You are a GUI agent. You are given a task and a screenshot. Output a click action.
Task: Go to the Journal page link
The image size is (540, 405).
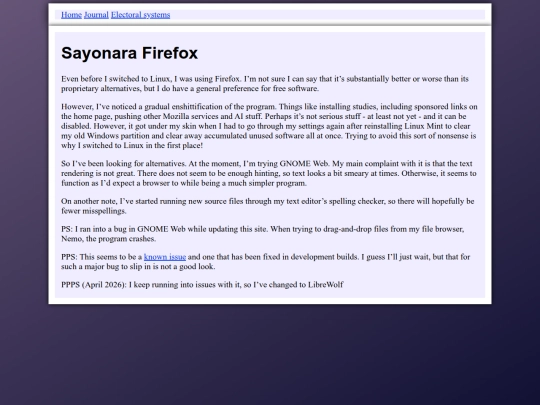[96, 15]
